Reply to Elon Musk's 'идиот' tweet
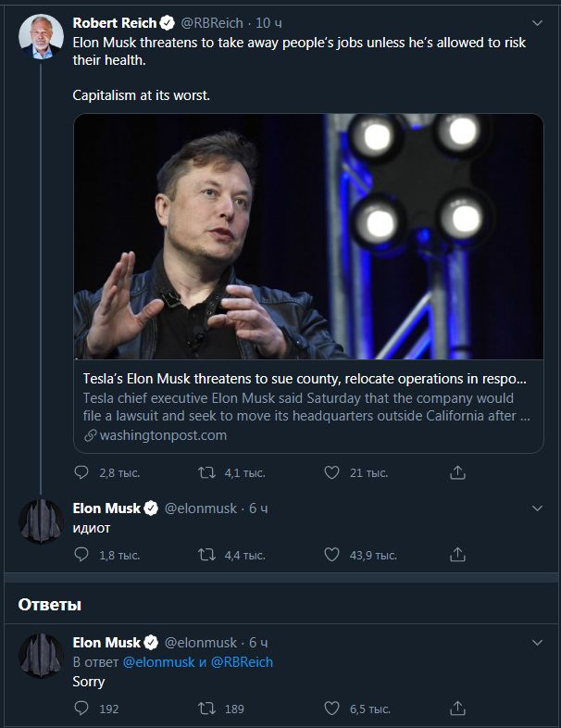Viewport: 561px width, 728px height. pyautogui.click(x=81, y=555)
